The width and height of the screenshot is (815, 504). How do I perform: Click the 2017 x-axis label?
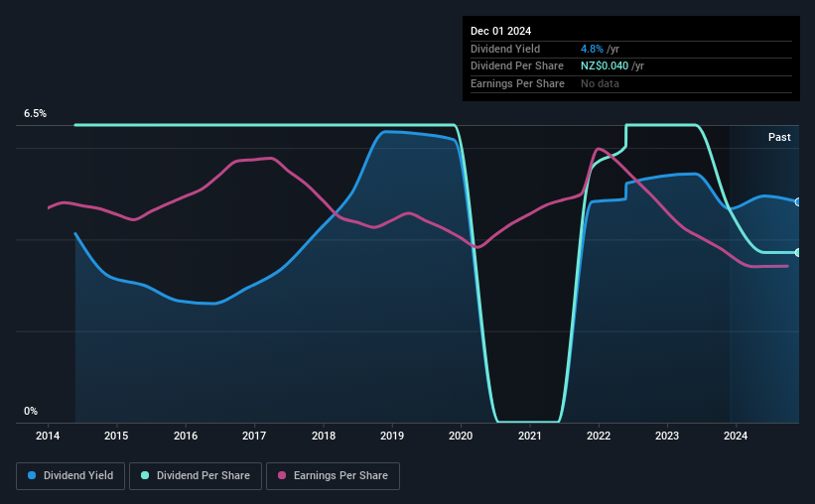254,436
